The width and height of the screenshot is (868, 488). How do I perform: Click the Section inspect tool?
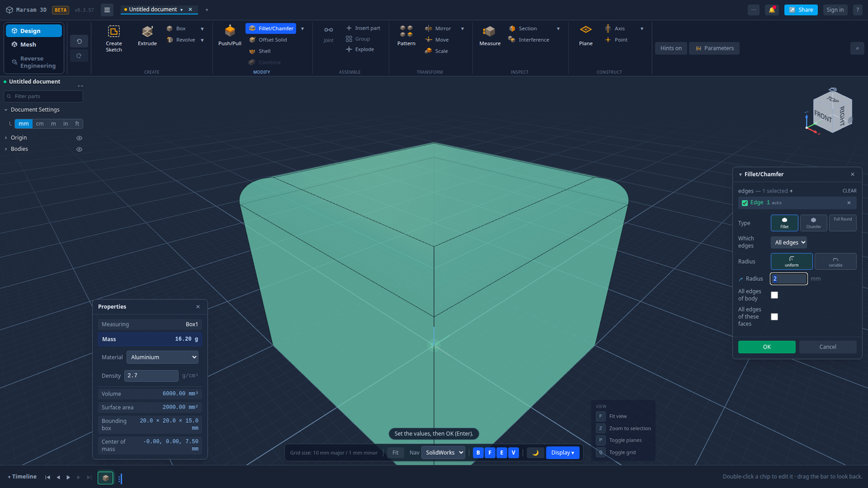tap(523, 28)
